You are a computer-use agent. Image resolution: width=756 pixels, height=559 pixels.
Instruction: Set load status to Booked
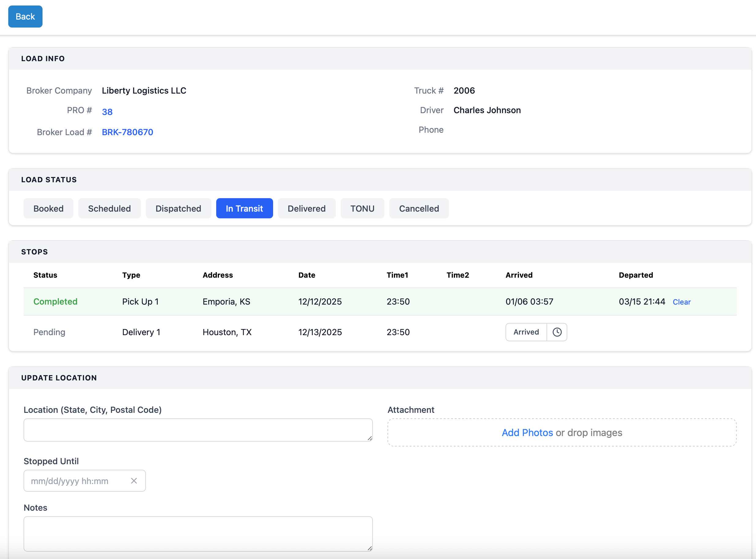[x=48, y=209]
